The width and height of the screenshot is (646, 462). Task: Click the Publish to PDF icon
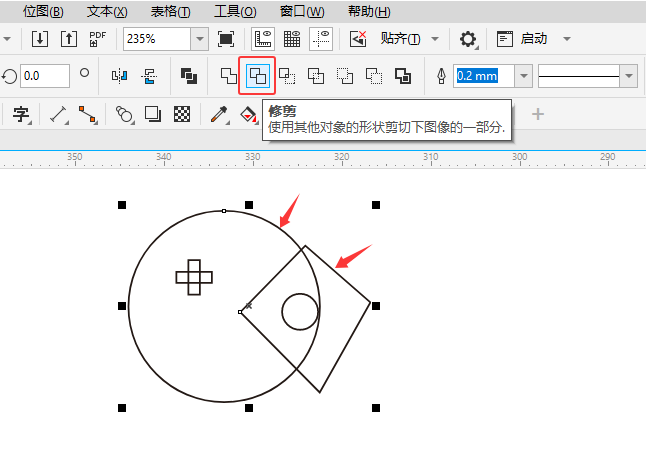97,39
